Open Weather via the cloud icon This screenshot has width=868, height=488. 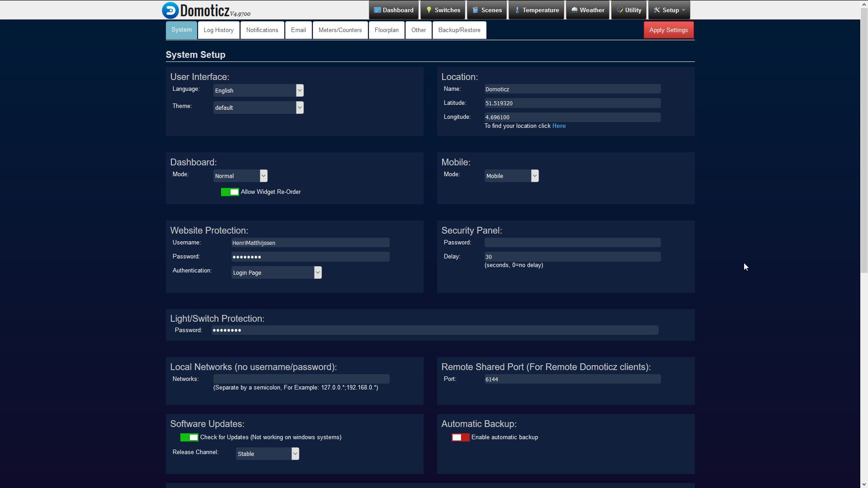pos(574,10)
